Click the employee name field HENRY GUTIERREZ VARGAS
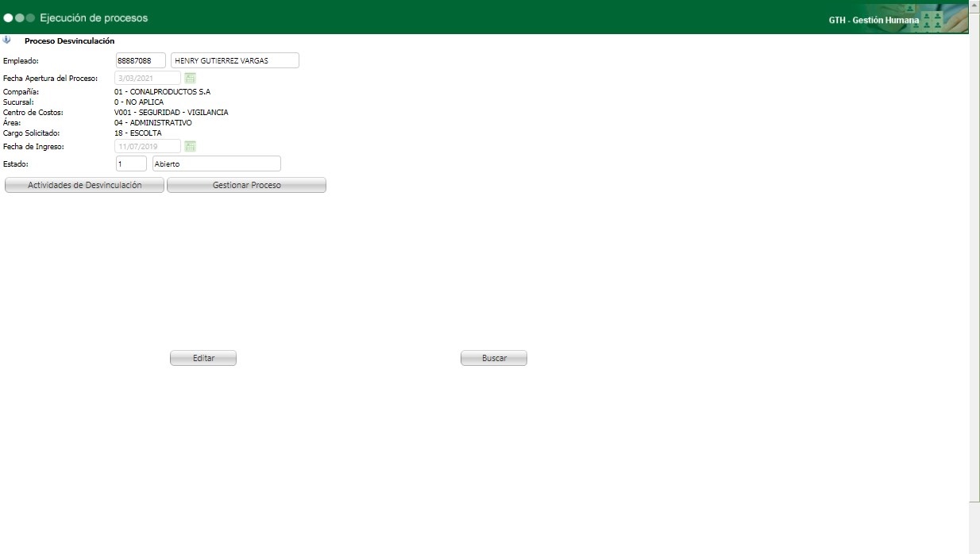The image size is (980, 554). [235, 60]
